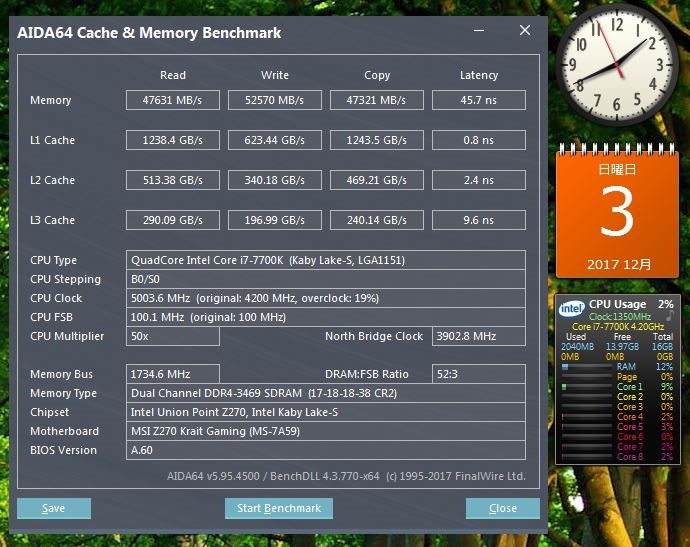
Task: Select L1 Cache Read 1238.4 GB/s
Action: (x=172, y=140)
